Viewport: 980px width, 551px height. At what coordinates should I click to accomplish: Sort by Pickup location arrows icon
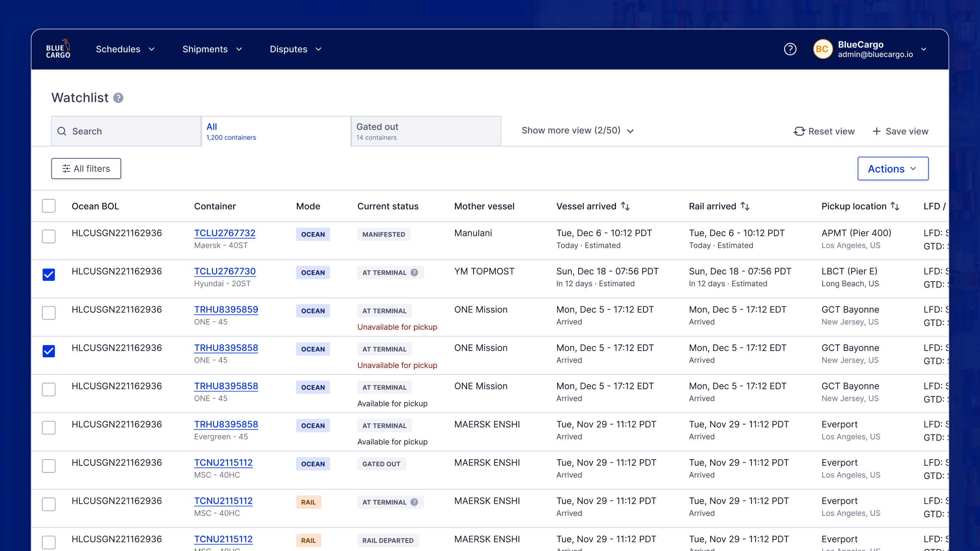tap(895, 206)
